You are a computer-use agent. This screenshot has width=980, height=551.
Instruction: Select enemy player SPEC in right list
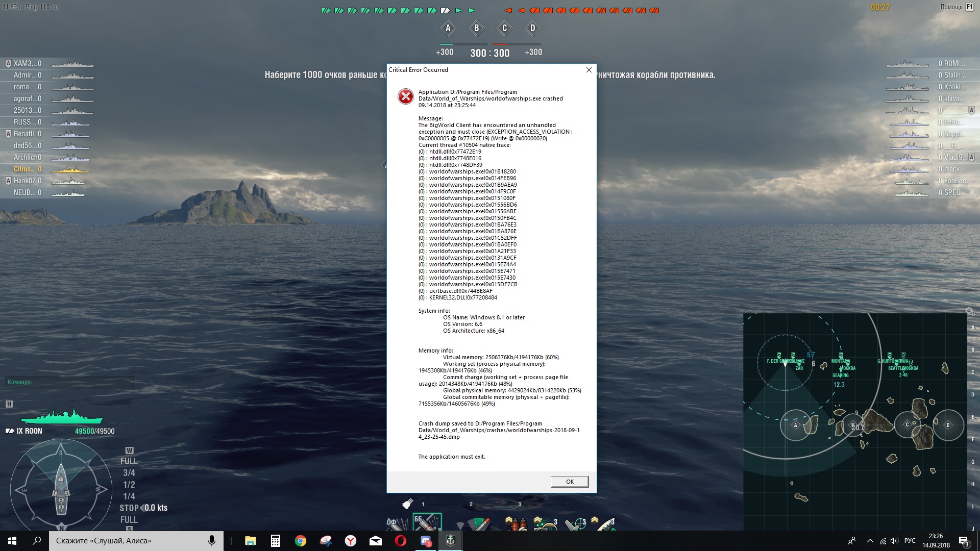pyautogui.click(x=932, y=193)
